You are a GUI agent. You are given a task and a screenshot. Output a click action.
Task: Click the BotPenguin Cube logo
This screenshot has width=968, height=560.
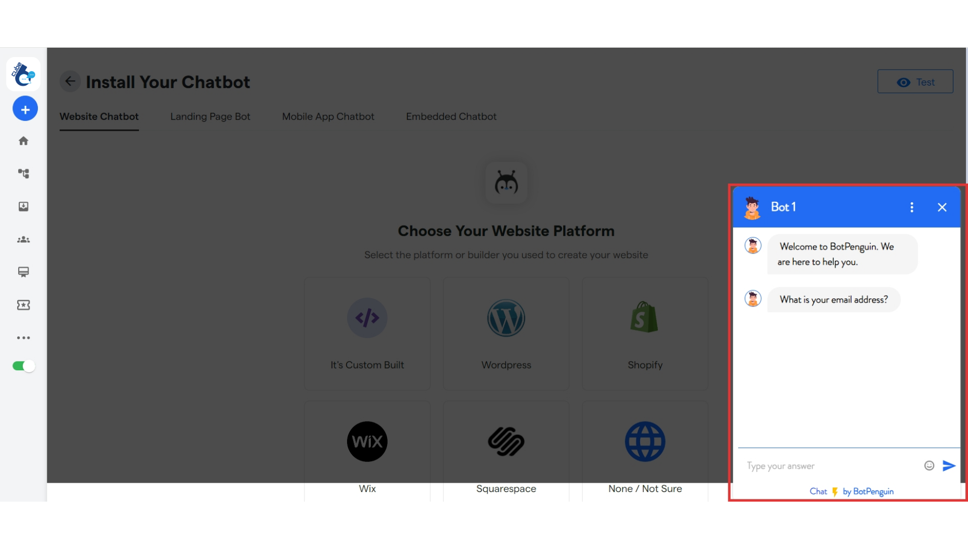23,74
